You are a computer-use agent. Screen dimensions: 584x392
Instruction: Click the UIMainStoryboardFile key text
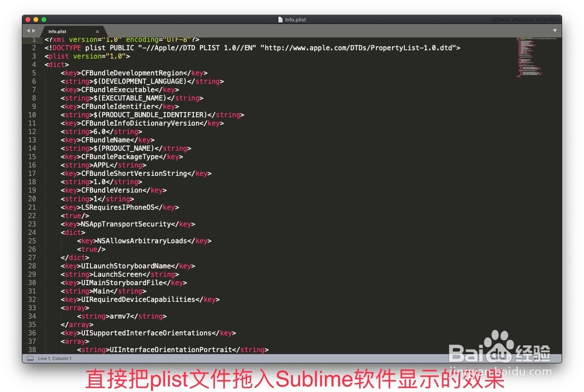click(x=122, y=283)
